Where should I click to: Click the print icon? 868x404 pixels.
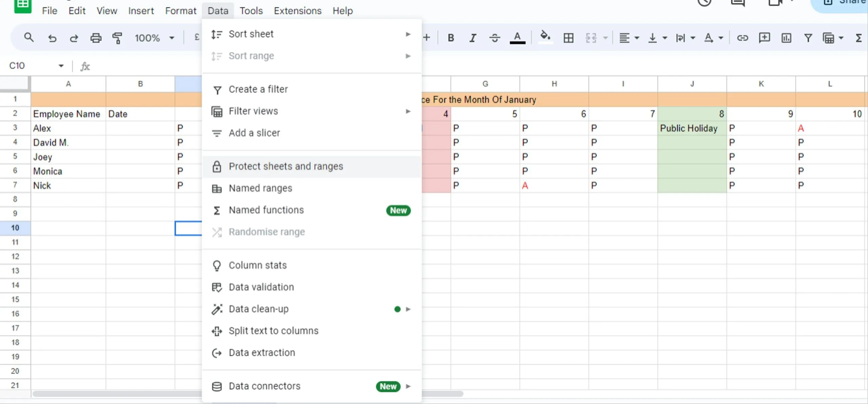[96, 38]
